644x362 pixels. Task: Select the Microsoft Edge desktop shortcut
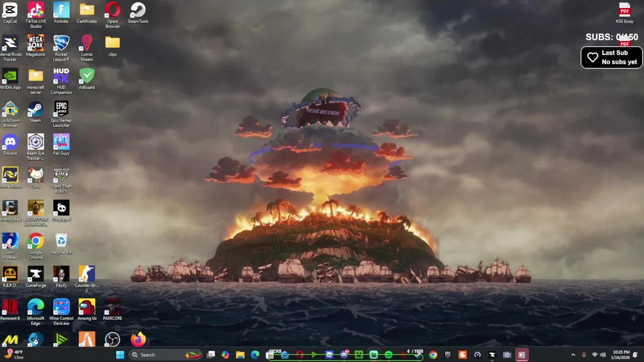click(x=36, y=312)
